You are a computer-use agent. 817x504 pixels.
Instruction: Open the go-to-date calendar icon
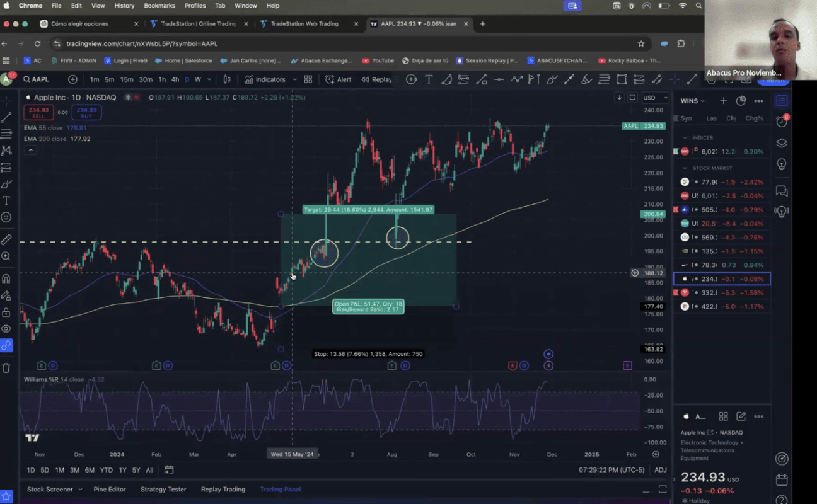point(169,470)
